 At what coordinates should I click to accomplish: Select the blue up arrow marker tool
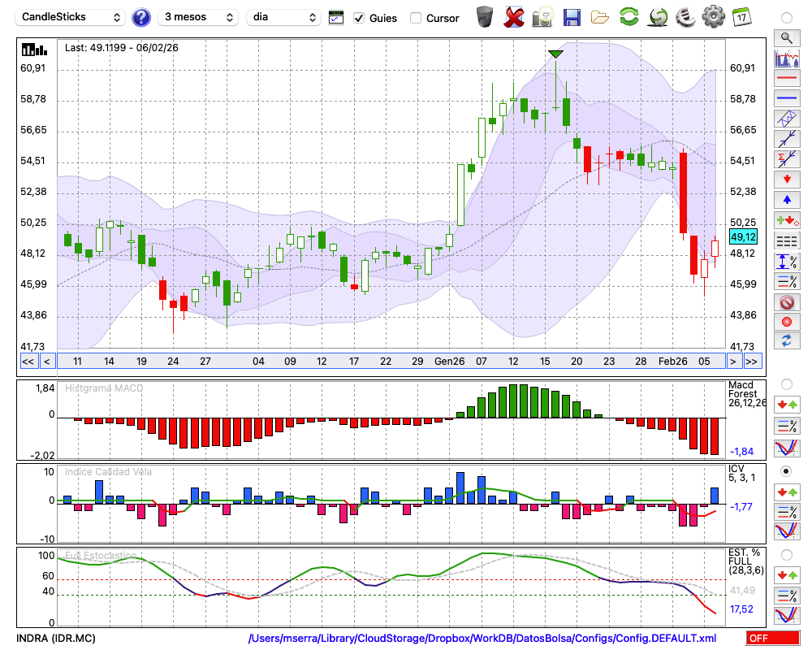[786, 200]
